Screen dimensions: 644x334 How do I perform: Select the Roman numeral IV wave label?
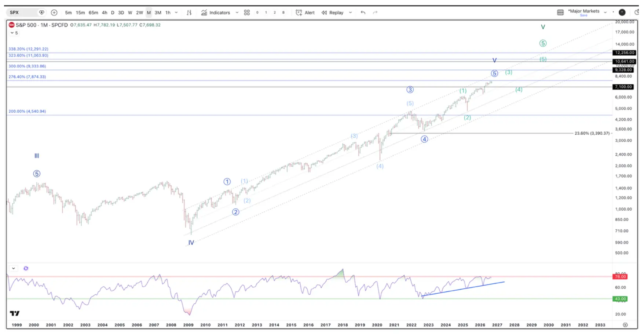[191, 243]
